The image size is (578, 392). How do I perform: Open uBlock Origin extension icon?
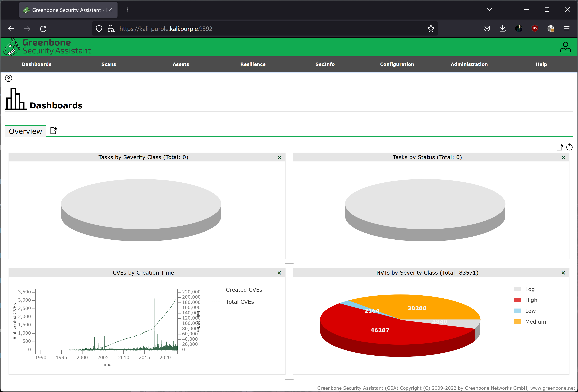coord(534,29)
